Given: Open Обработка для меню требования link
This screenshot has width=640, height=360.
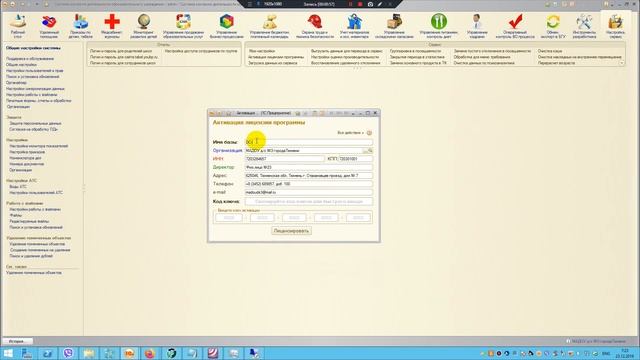Looking at the screenshot, I should click(482, 57).
